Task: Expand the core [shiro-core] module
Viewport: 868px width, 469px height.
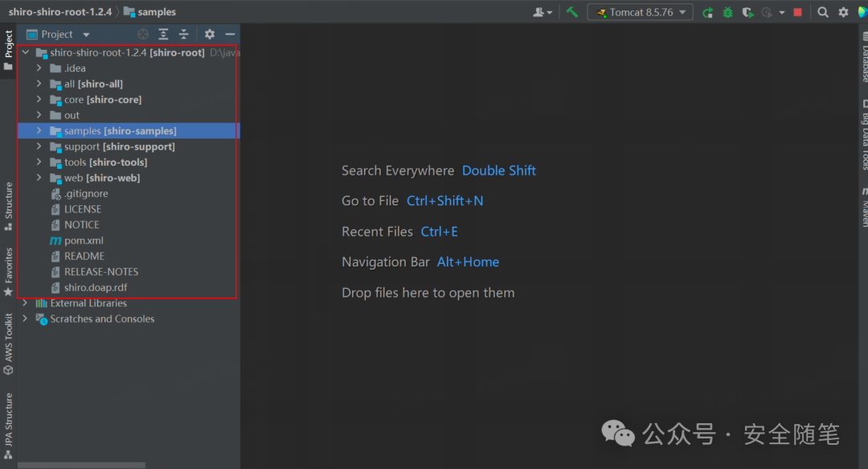Action: coord(39,99)
